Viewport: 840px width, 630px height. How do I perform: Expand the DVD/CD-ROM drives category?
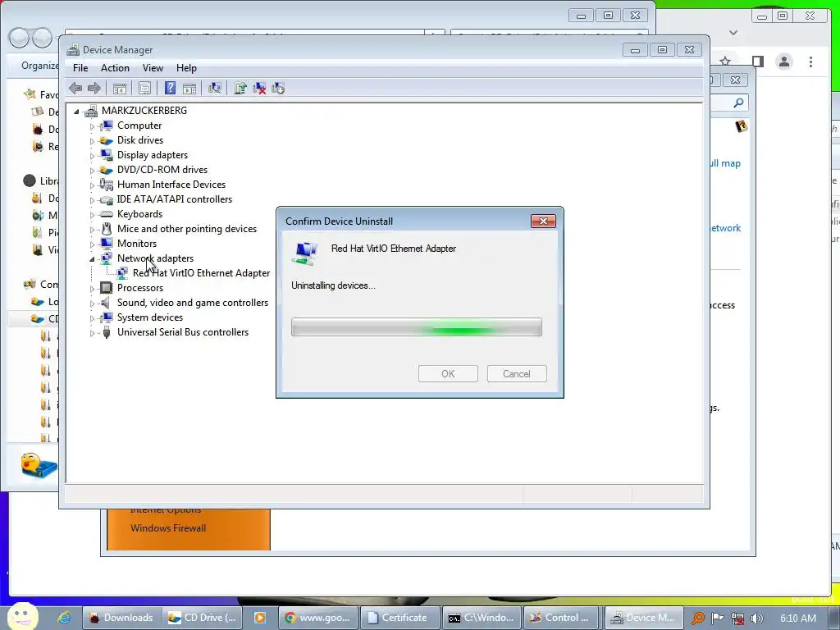(92, 171)
